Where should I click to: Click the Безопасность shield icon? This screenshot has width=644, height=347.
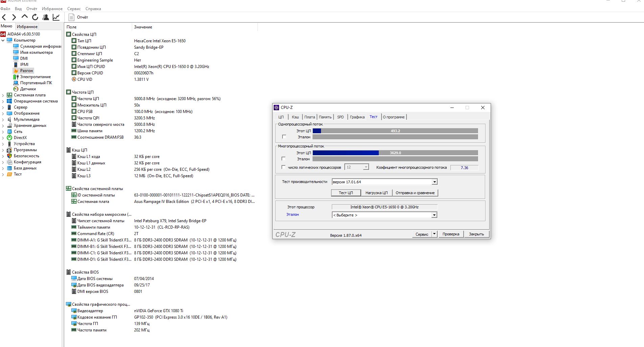point(9,156)
